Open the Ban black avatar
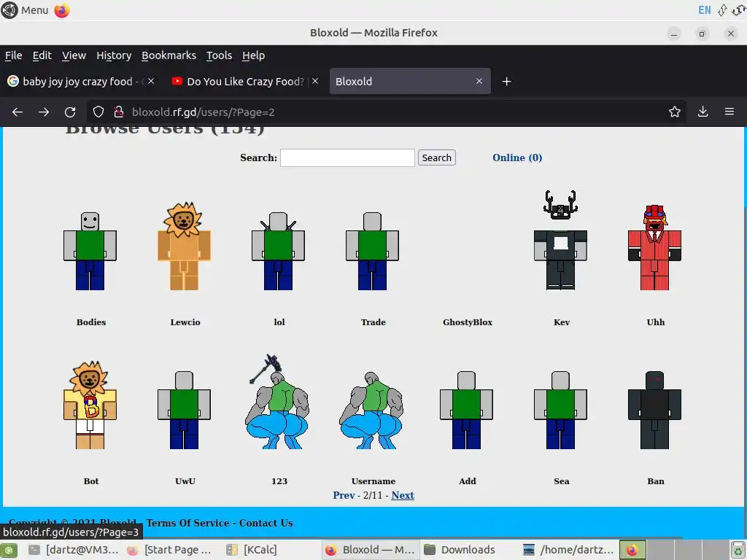This screenshot has width=747, height=560. click(654, 410)
